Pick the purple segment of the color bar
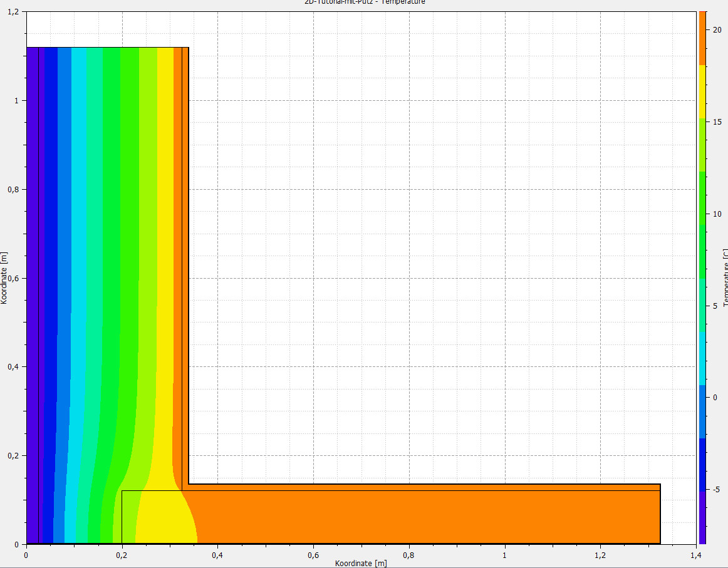 702,517
